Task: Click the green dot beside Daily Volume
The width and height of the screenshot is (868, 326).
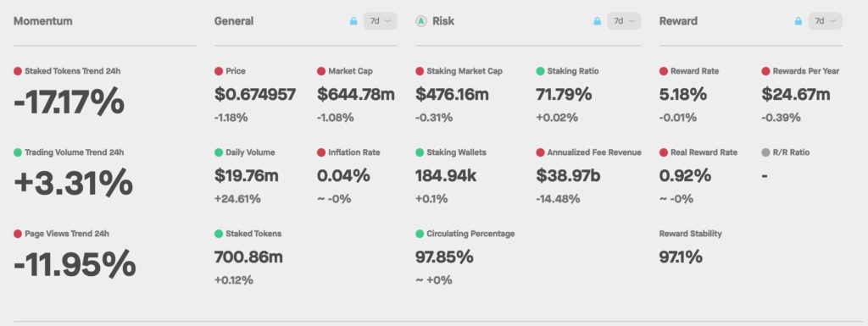Action: [x=219, y=152]
